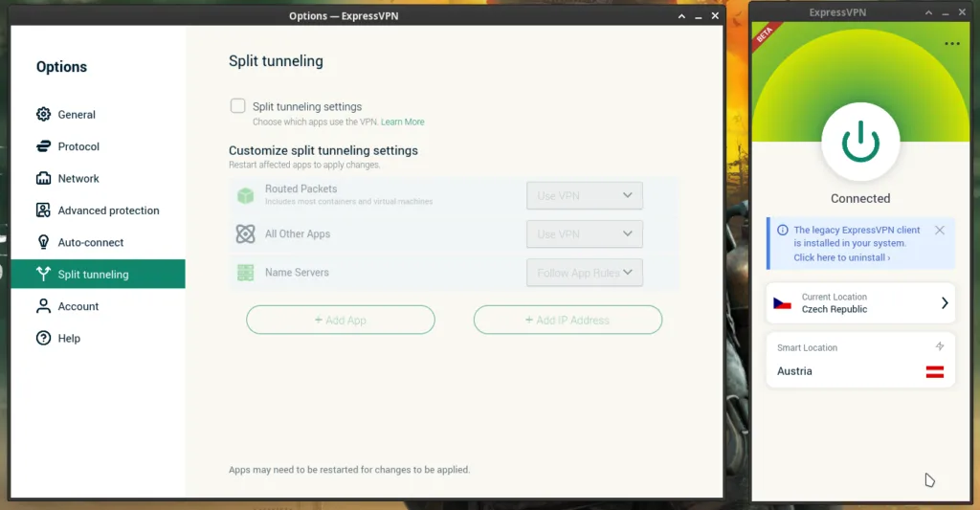The image size is (980, 510).
Task: Open the three-dots menu in ExpressVPN
Action: [951, 44]
